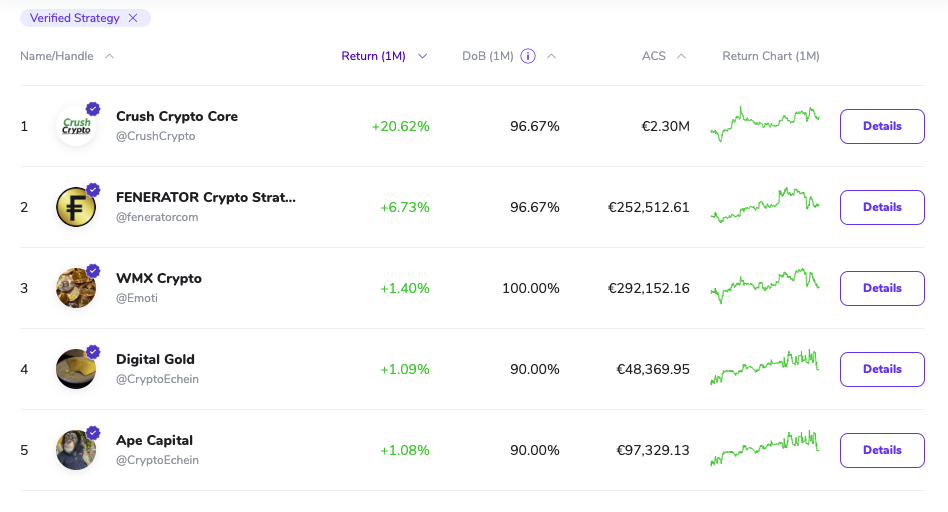Image resolution: width=948 pixels, height=512 pixels.
Task: Sort by Return (1M) column arrow
Action: coord(423,56)
